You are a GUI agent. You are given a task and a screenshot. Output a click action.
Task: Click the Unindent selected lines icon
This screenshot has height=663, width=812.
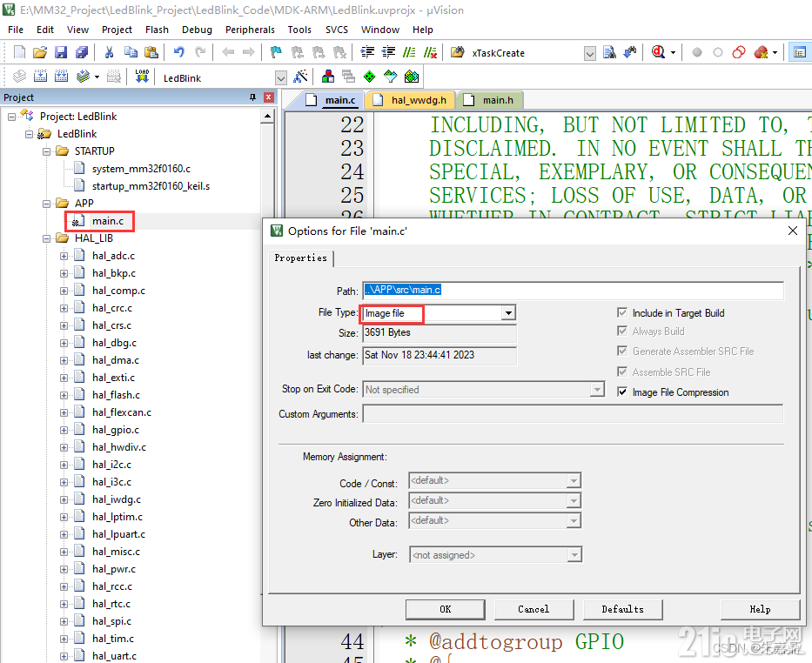(x=388, y=52)
